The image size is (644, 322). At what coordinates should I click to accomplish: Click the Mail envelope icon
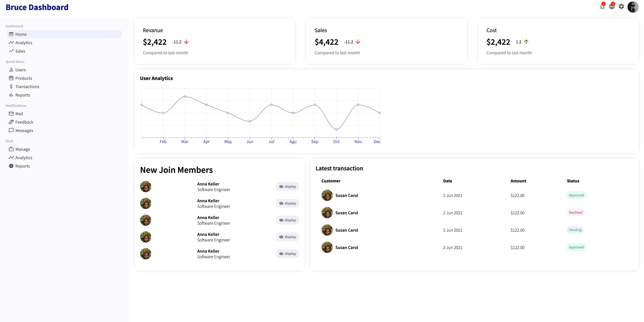click(11, 114)
